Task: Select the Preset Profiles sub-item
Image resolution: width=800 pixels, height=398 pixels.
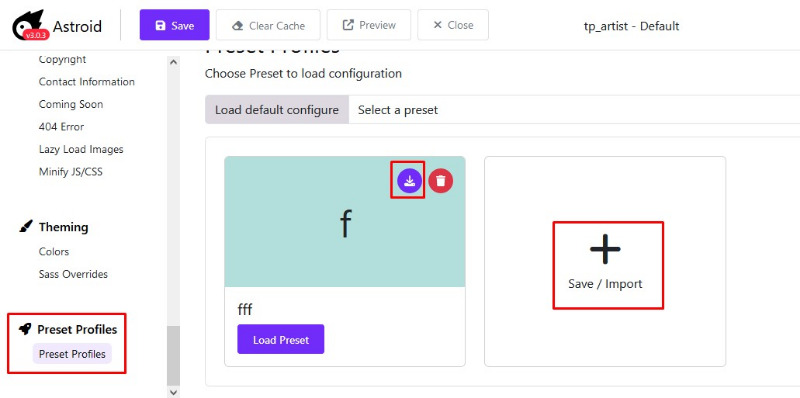Action: point(72,354)
